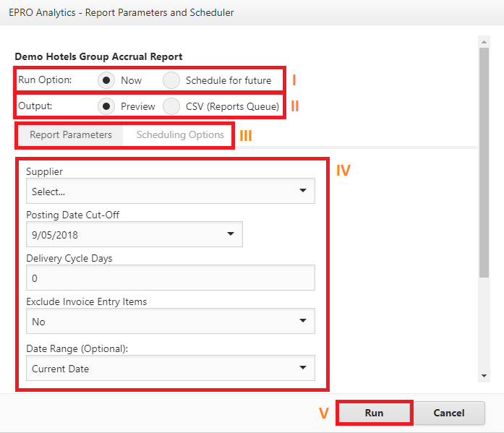This screenshot has width=504, height=433.
Task: Switch to the Report Parameters tab
Action: point(71,135)
